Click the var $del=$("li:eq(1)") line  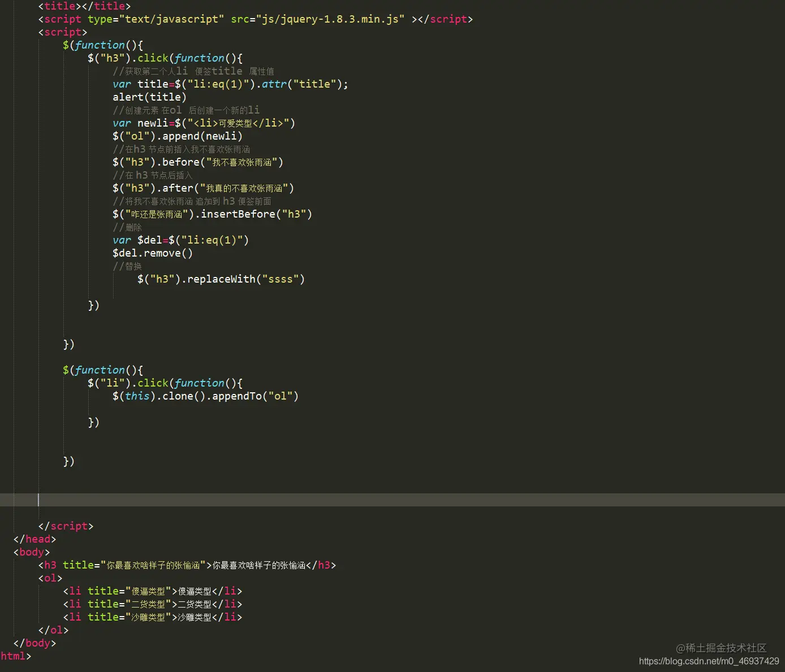tap(180, 240)
